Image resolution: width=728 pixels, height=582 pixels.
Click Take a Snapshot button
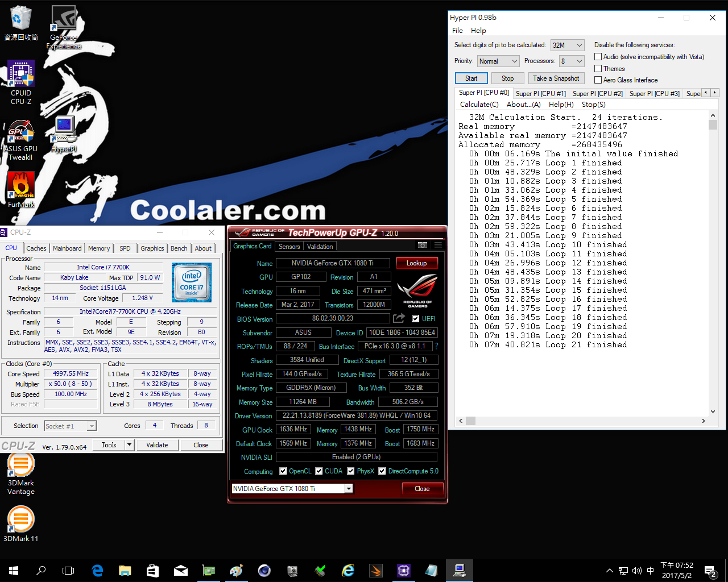[x=556, y=78]
